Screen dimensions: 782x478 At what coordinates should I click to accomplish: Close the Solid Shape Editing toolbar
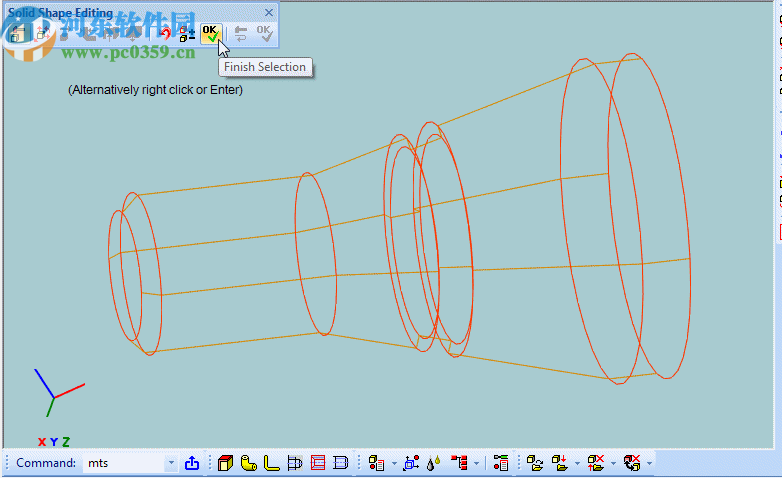269,13
